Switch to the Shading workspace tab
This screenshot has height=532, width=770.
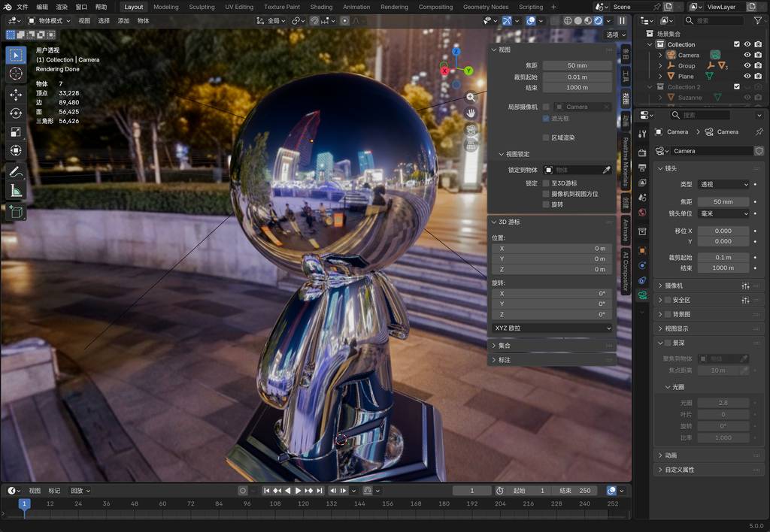[x=321, y=7]
